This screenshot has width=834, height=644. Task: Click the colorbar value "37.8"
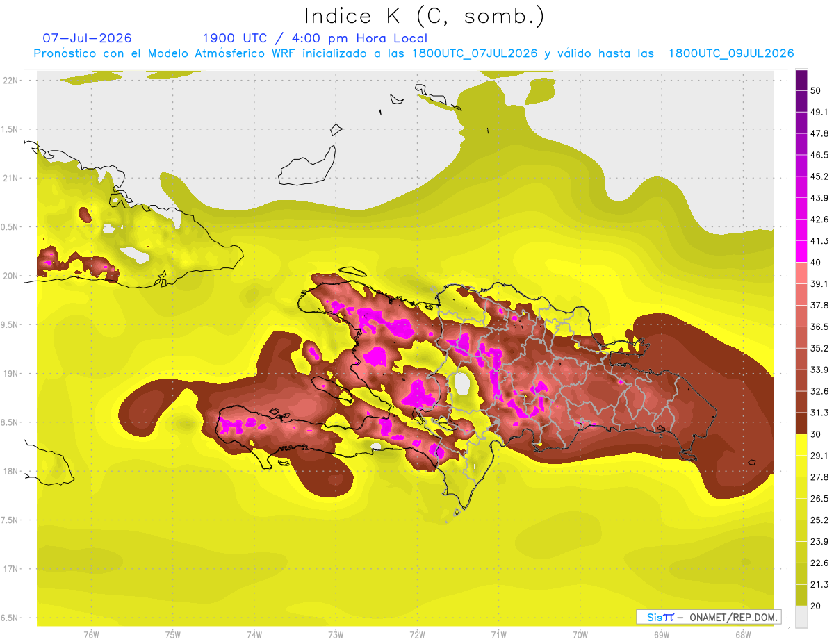tap(819, 305)
